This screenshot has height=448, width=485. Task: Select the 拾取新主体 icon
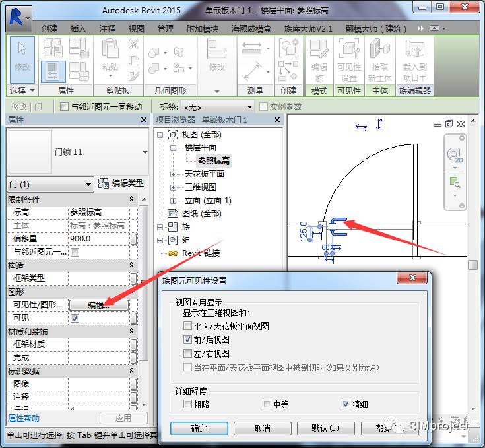click(380, 60)
